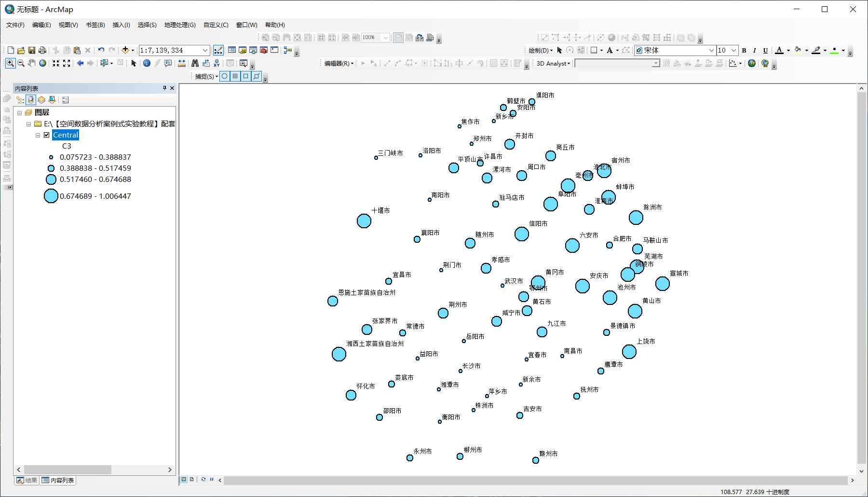This screenshot has width=868, height=497.
Task: Launch ArcScene from 3D Analyst toolbar
Action: tap(752, 63)
